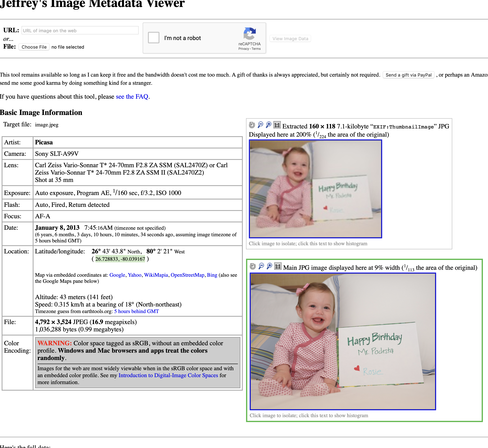Set main JPG image to 1:1
488x448 pixels.
pyautogui.click(x=278, y=266)
